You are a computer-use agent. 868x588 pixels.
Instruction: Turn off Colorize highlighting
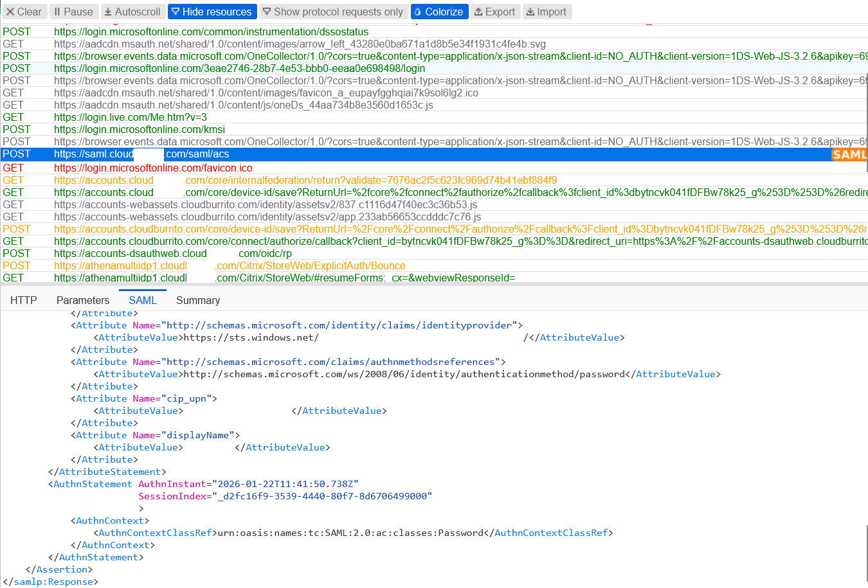pyautogui.click(x=439, y=12)
